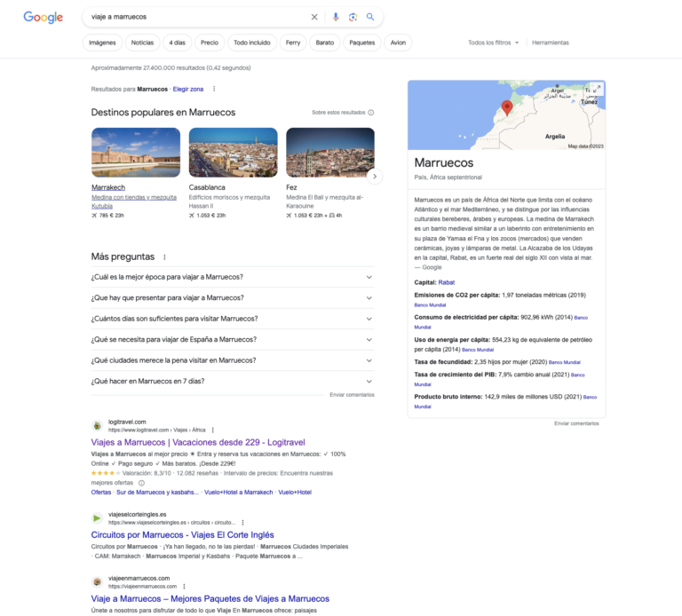Open the Casablanca destination photo
The height and width of the screenshot is (616, 682).
(x=234, y=153)
